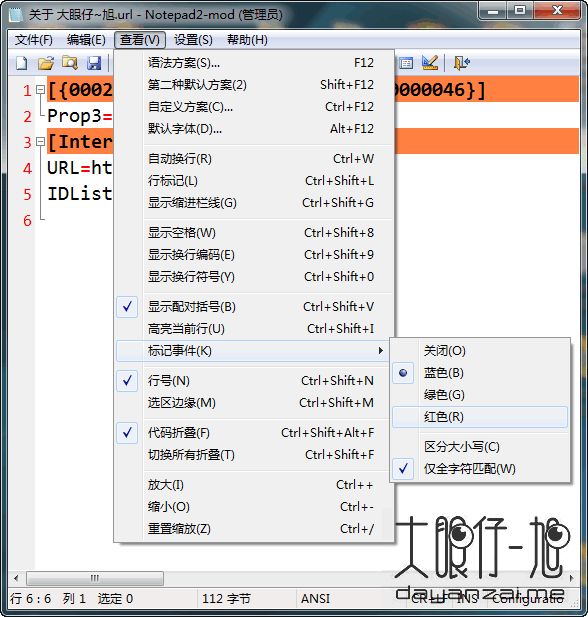Click the ANSI encoding status field

pyautogui.click(x=315, y=599)
